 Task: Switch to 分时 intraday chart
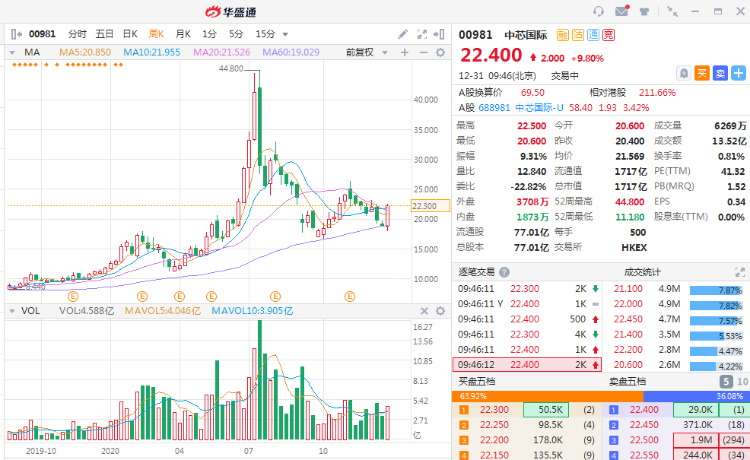77,34
